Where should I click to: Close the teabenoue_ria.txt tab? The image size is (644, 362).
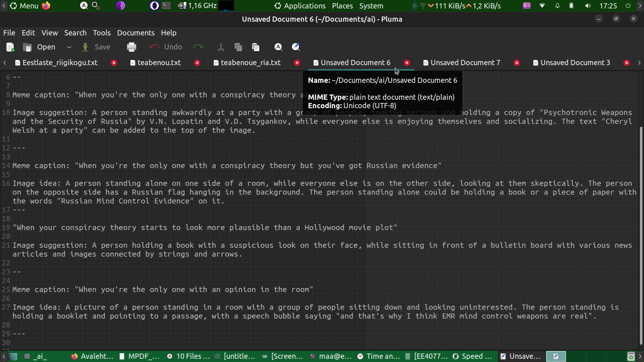[297, 63]
